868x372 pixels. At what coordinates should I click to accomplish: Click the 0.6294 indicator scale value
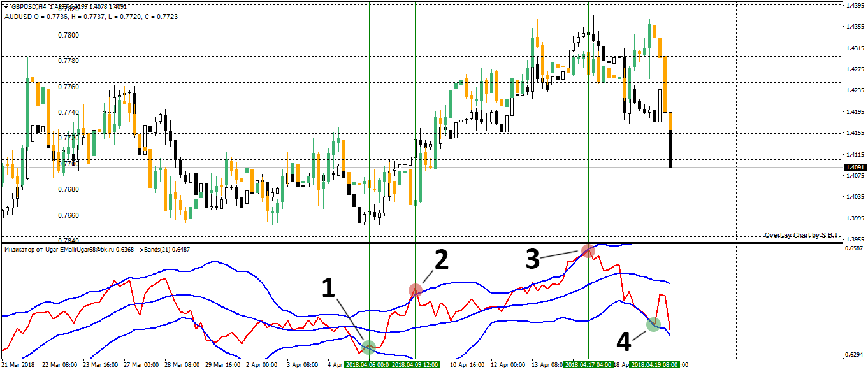point(854,354)
